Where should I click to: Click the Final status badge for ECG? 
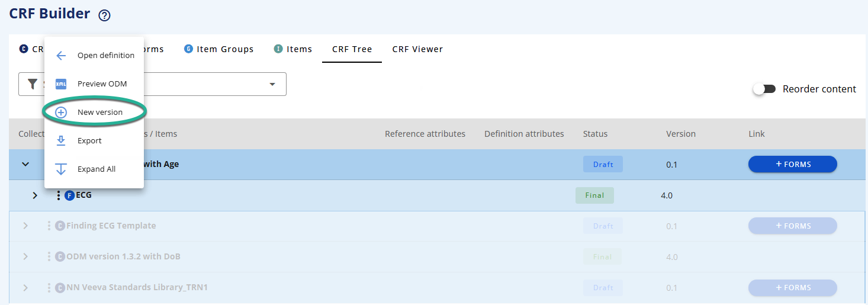(x=594, y=195)
